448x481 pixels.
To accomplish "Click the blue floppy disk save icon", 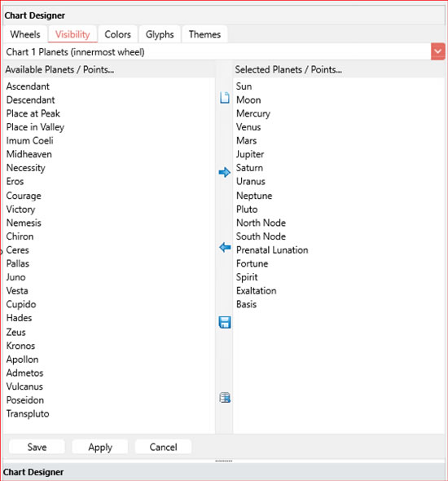I will (x=225, y=323).
